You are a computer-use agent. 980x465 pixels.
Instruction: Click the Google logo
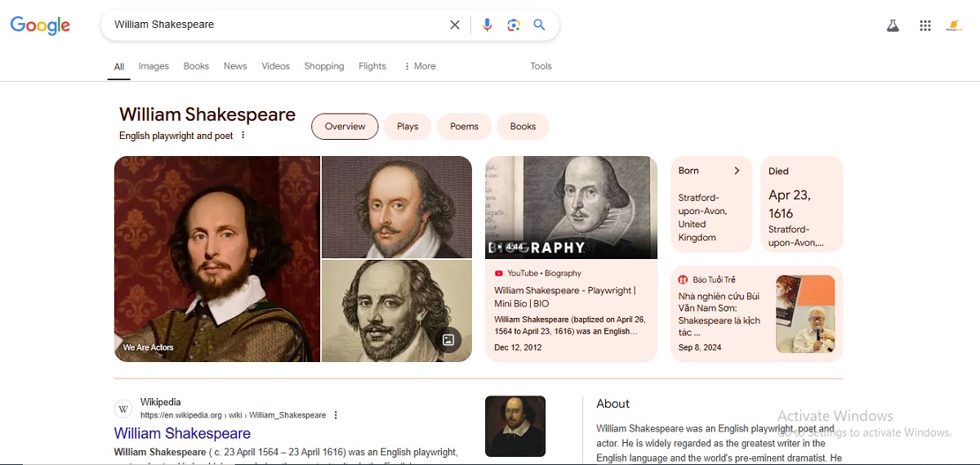click(40, 25)
